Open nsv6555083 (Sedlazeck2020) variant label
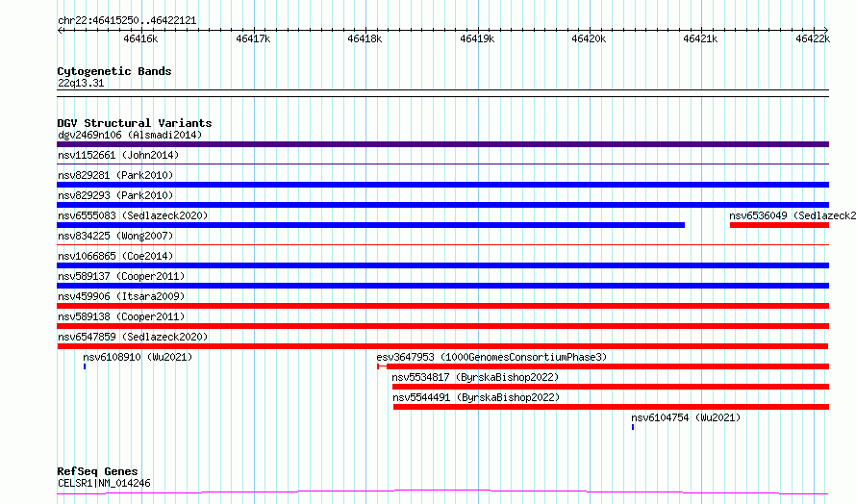The image size is (856, 504). coord(133,215)
